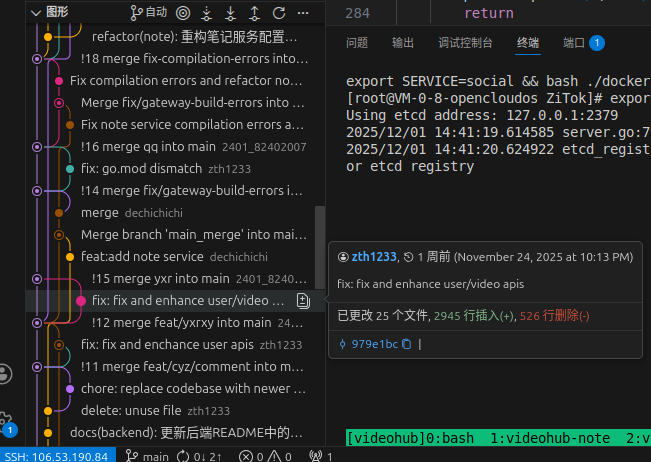Select commit Fix note service compilation errors
This screenshot has height=462, width=651.
coord(175,125)
